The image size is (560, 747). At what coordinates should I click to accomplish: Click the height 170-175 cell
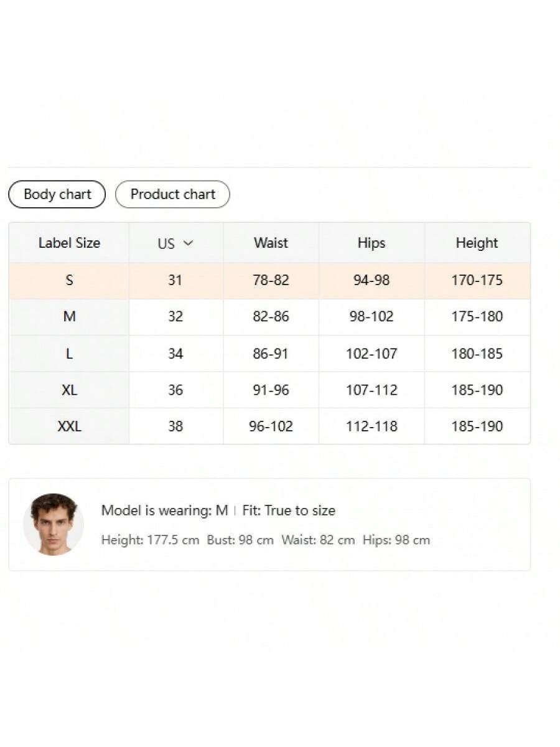(x=477, y=280)
